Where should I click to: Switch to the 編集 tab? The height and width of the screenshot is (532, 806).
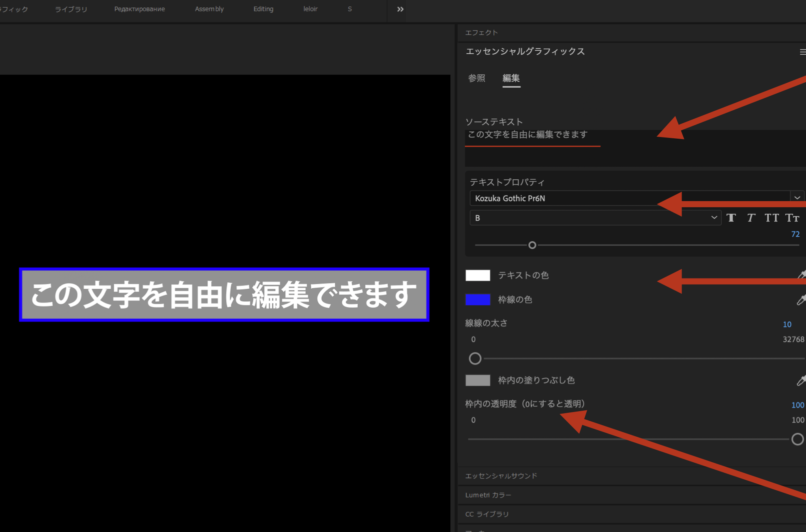click(511, 78)
